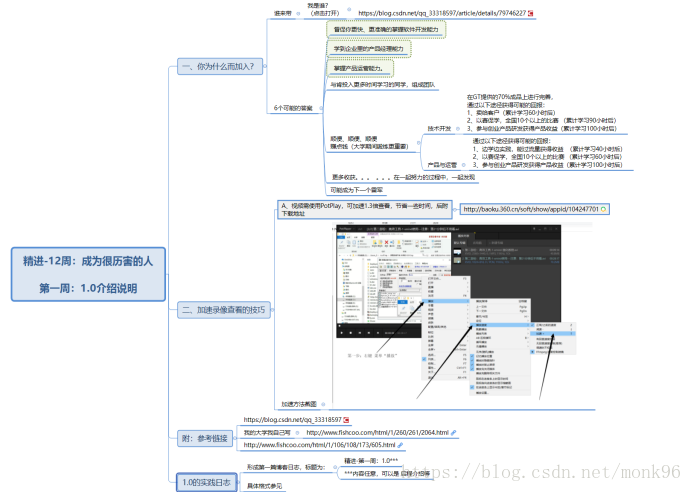The width and height of the screenshot is (692, 492).
Task: Select the '可能成为下一个冠军' node
Action: 357,190
